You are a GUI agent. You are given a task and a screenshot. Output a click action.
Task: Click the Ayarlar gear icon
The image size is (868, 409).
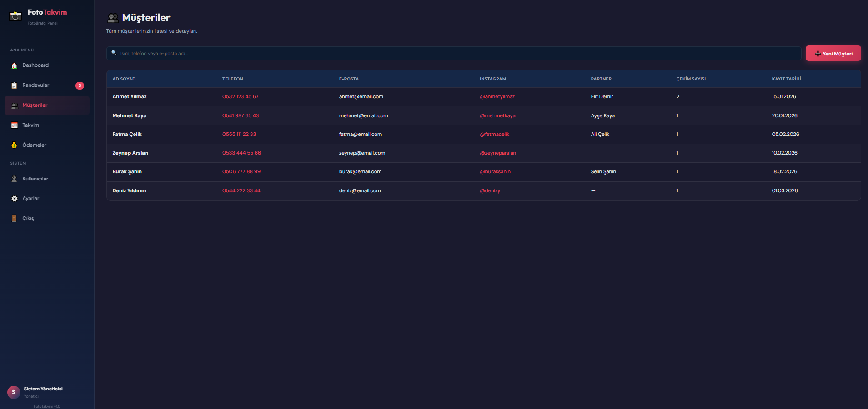coord(14,199)
